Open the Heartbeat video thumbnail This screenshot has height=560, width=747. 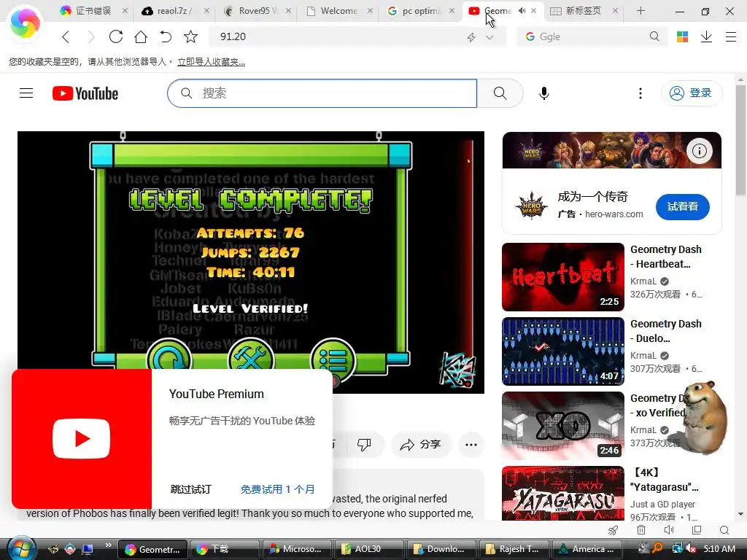click(563, 277)
